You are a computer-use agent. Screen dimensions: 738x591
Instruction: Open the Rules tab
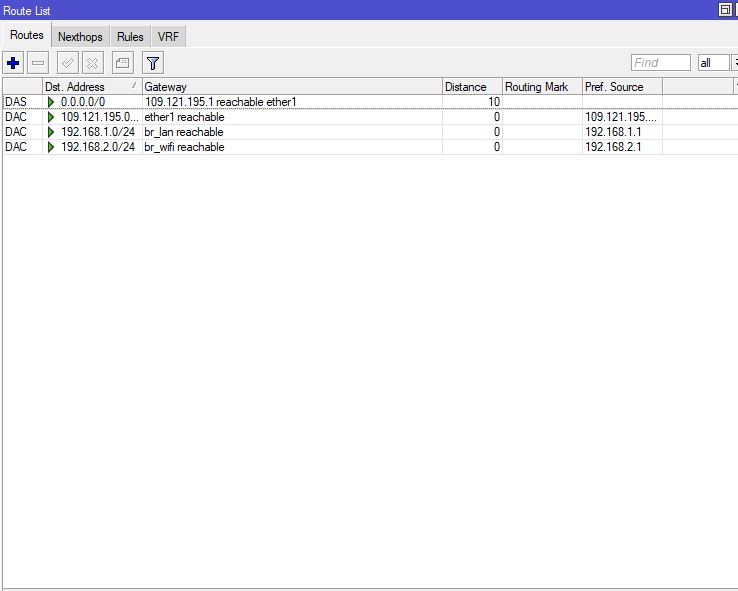point(130,37)
